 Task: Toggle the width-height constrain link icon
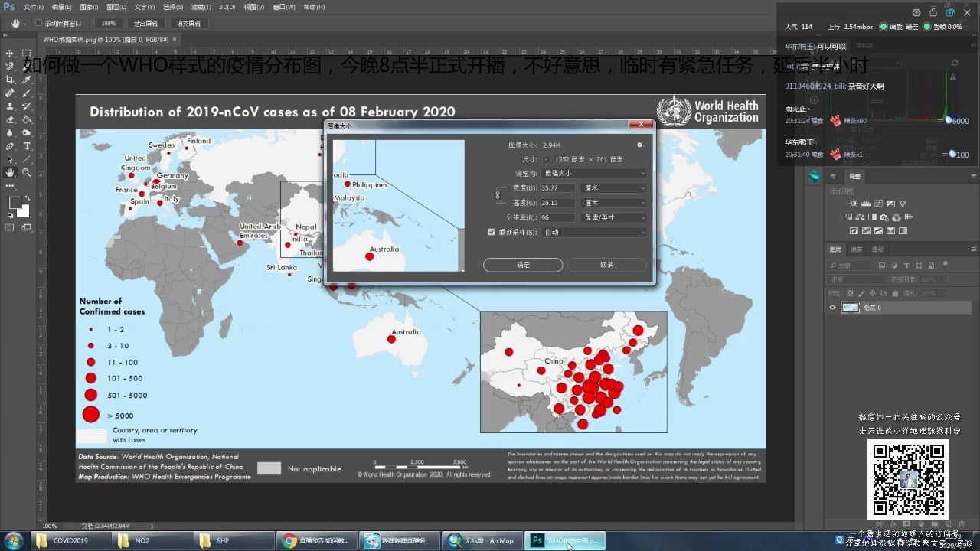point(498,195)
